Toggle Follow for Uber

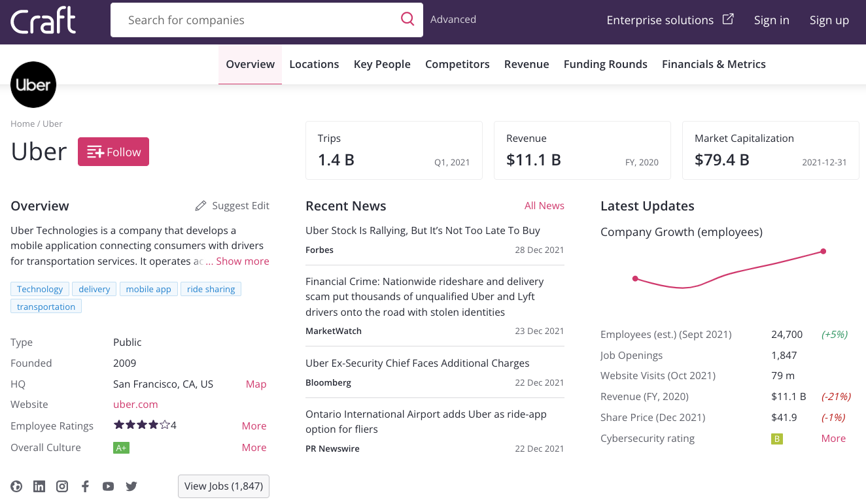click(x=113, y=151)
